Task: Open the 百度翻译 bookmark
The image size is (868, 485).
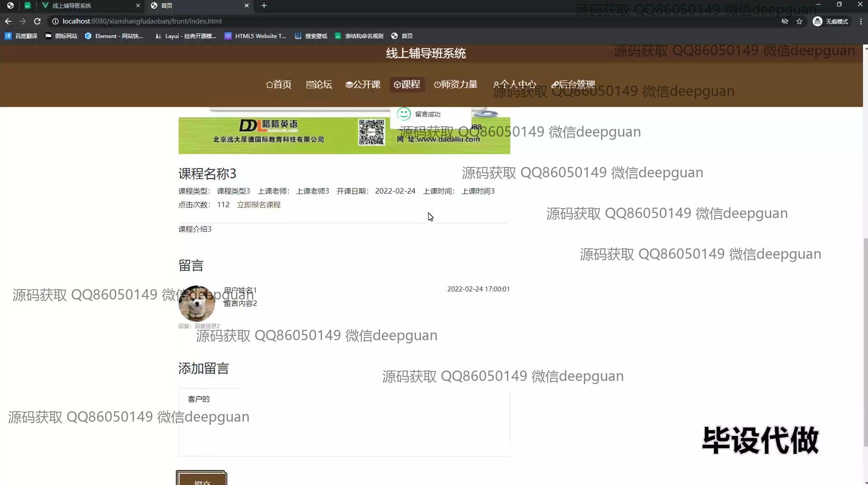Action: coord(21,36)
